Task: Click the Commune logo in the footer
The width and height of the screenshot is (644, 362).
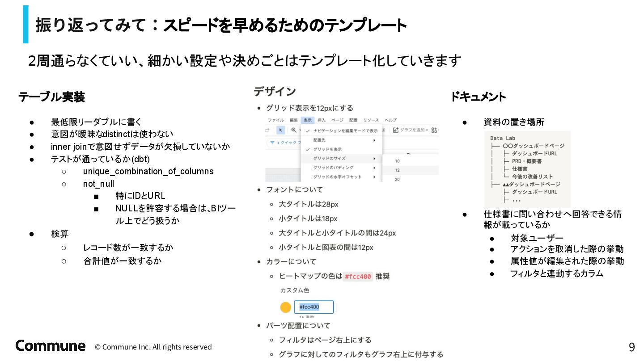Action: (51, 345)
